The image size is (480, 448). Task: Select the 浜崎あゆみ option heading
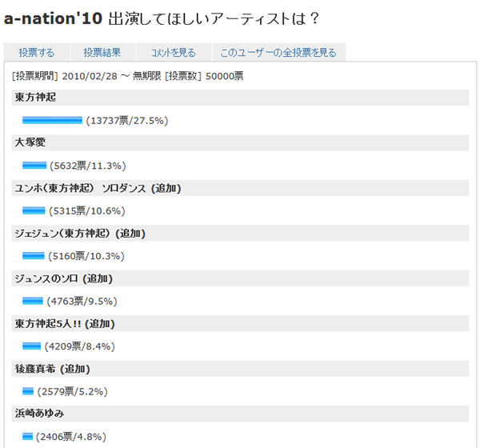pyautogui.click(x=39, y=414)
